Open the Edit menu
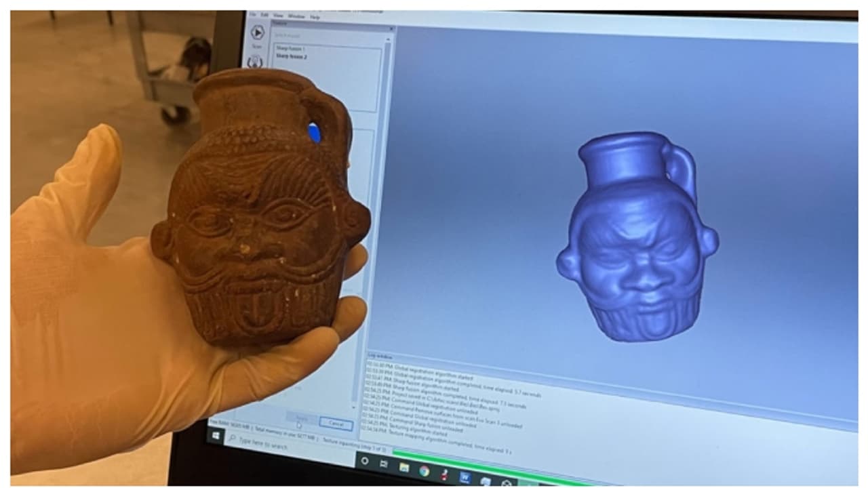This screenshot has width=868, height=488. [x=264, y=15]
